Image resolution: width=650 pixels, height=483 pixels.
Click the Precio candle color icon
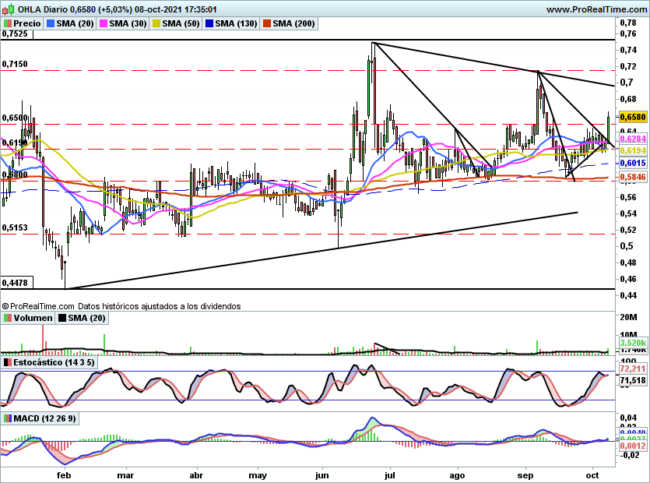7,24
